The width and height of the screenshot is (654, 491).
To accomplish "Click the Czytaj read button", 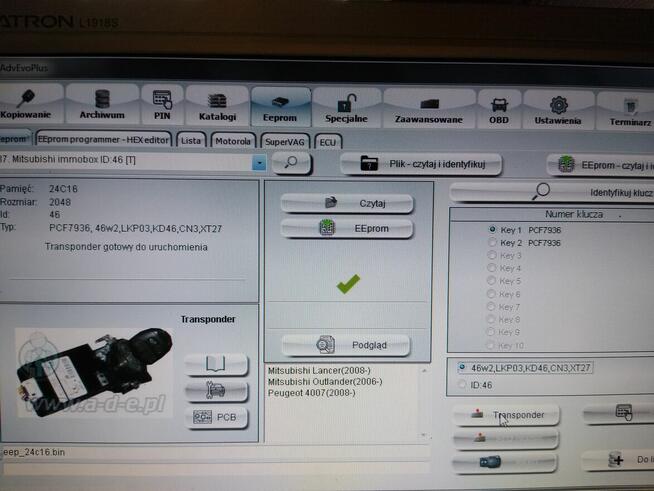I will coord(347,203).
